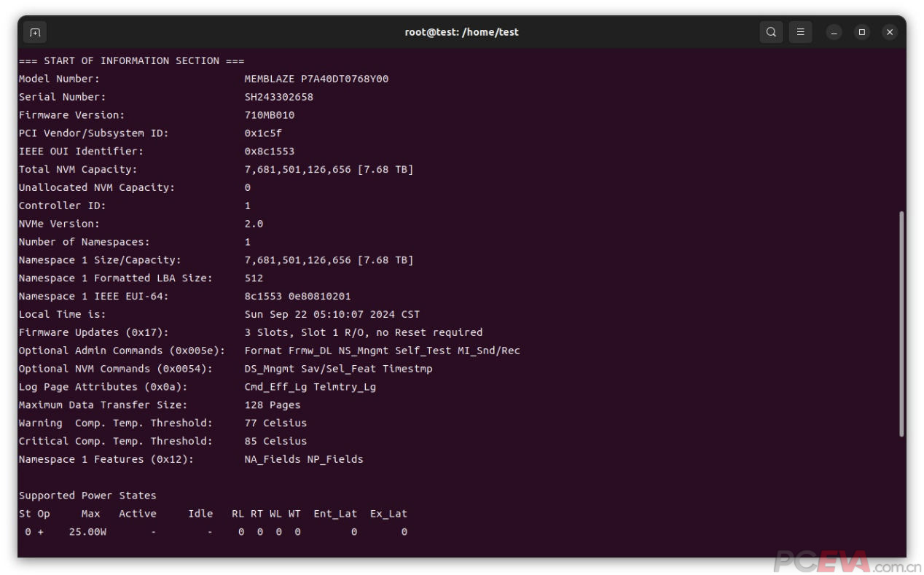Open a new terminal tab

pos(34,32)
